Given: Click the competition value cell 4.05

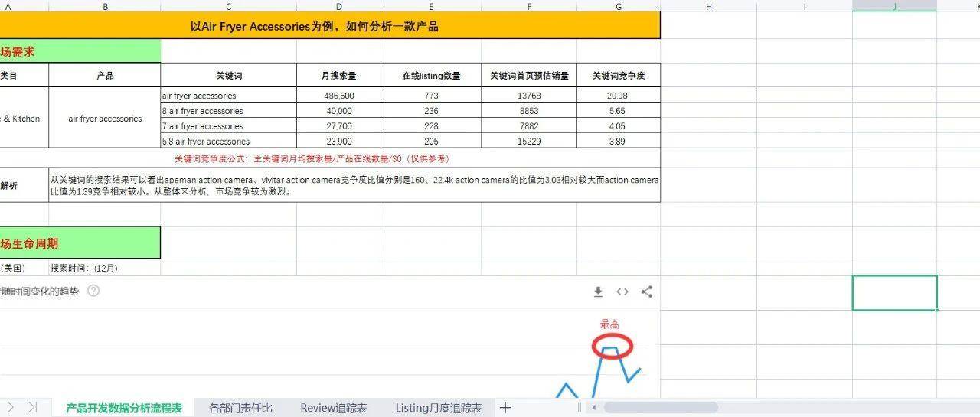Looking at the screenshot, I should (619, 126).
